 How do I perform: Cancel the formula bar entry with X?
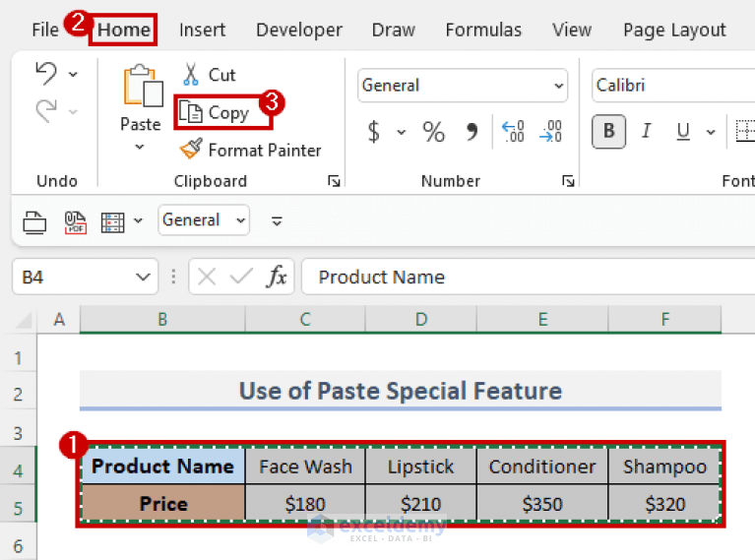click(x=207, y=277)
